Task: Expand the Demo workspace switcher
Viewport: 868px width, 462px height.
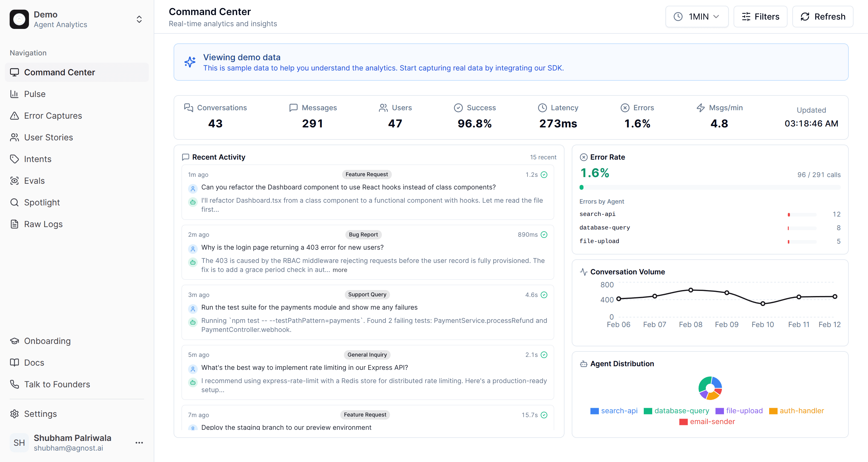Action: click(x=139, y=19)
